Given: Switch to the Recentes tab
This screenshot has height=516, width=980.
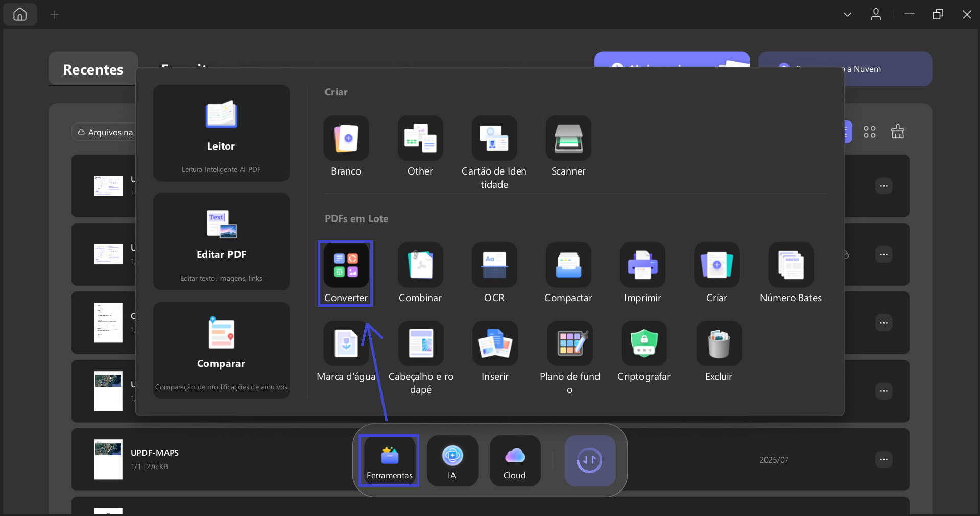Looking at the screenshot, I should coord(93,69).
